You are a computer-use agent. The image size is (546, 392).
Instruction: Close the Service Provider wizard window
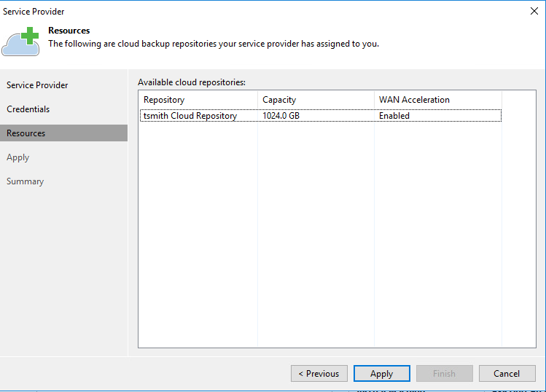click(x=532, y=11)
